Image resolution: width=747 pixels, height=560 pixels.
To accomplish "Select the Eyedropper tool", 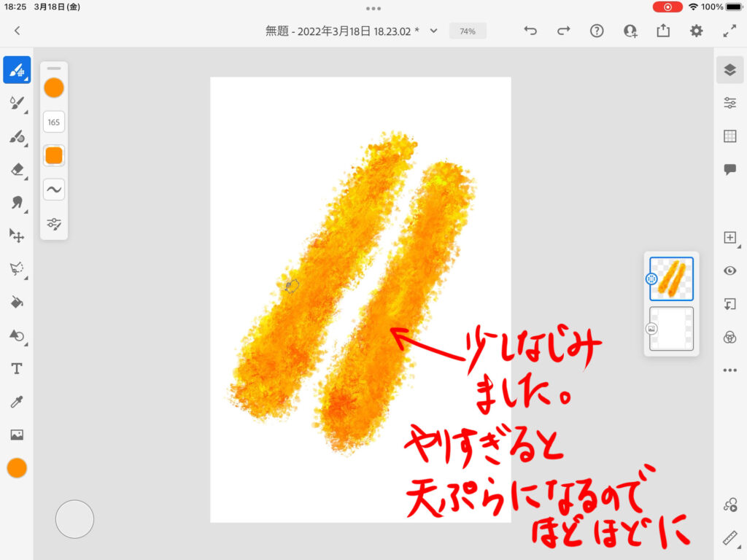I will click(17, 402).
